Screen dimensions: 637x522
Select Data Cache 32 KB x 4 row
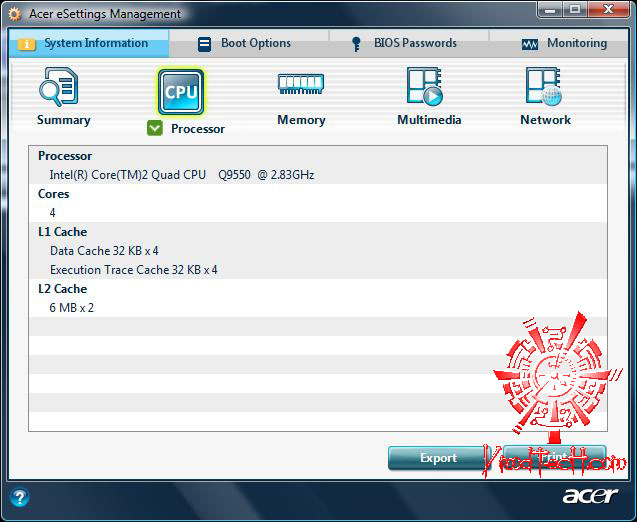tap(104, 251)
